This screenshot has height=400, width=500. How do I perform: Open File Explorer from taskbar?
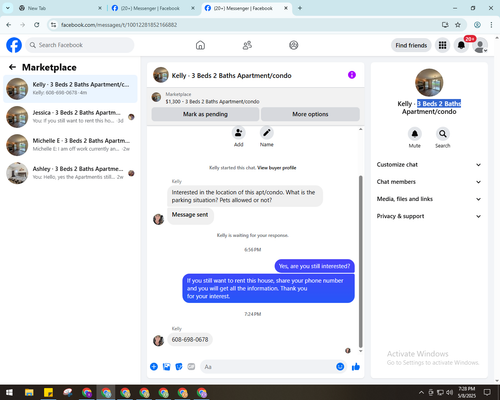tap(29, 392)
